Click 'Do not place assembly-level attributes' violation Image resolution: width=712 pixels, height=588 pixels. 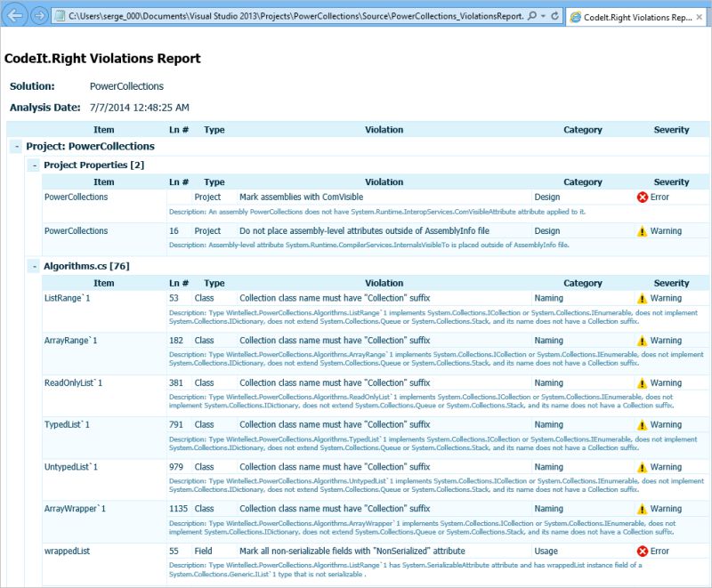click(365, 231)
